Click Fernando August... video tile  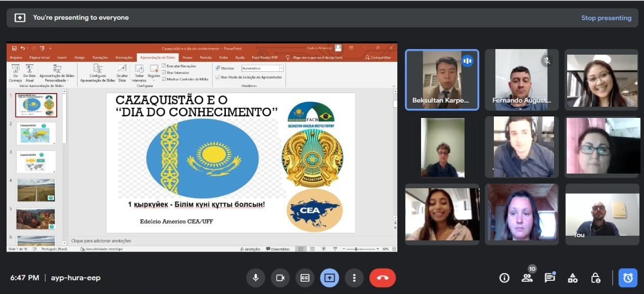click(522, 80)
